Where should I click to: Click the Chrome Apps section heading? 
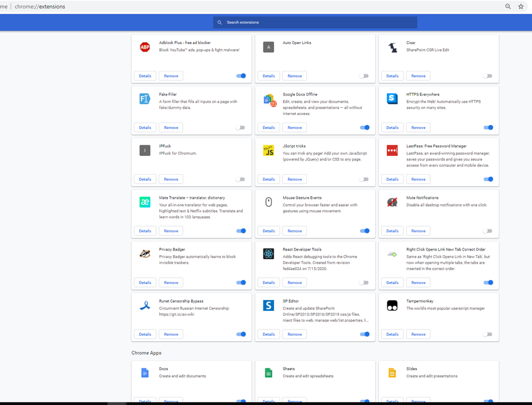click(146, 353)
